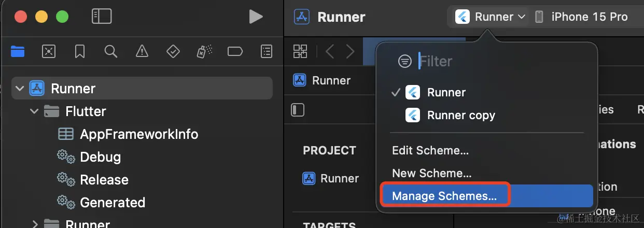Show the Issue navigator warning icon
The height and width of the screenshot is (228, 644).
point(142,51)
